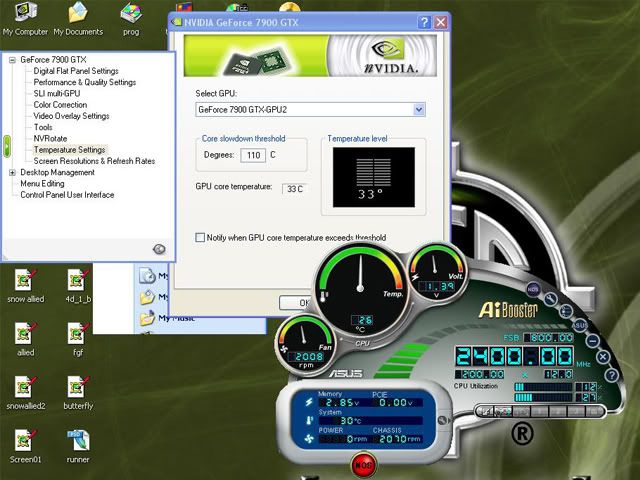This screenshot has height=480, width=640.
Task: Click the Temperature level display
Action: coord(374,177)
